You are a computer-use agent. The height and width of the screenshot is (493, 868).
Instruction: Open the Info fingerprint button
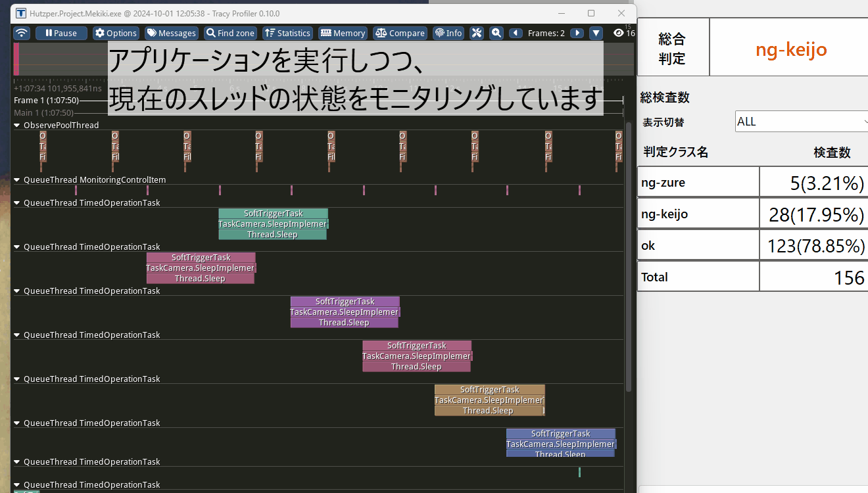coord(448,33)
